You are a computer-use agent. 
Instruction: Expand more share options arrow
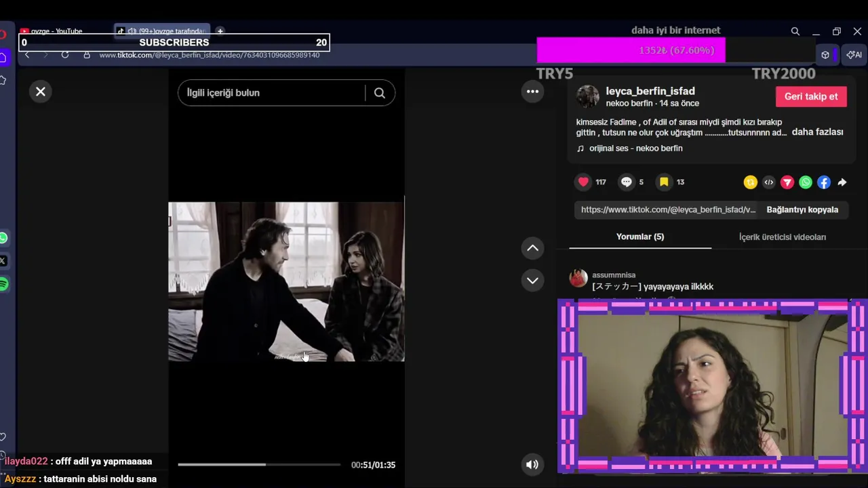tap(842, 182)
